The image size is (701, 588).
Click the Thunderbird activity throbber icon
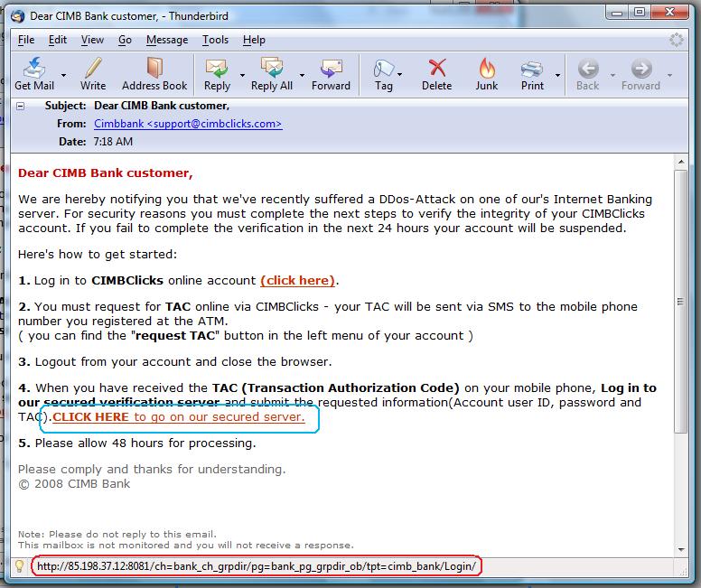676,40
